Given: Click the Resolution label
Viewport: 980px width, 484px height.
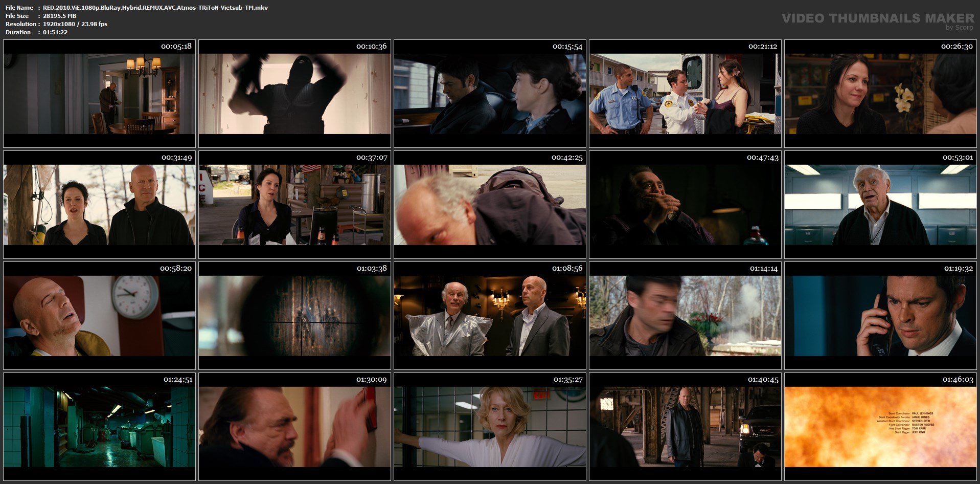Looking at the screenshot, I should click(x=21, y=24).
